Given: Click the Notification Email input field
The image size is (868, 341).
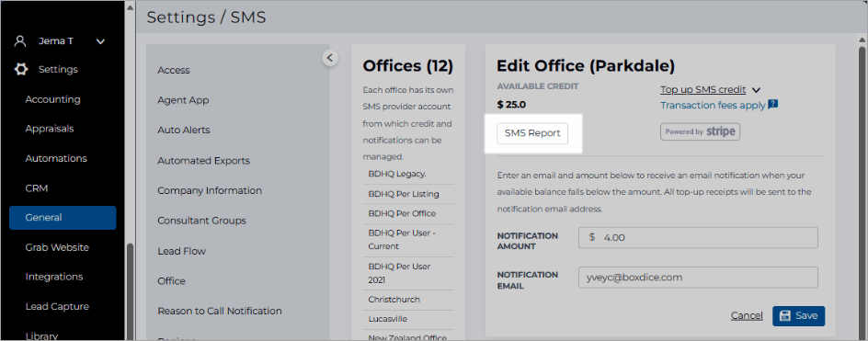Looking at the screenshot, I should coord(698,278).
